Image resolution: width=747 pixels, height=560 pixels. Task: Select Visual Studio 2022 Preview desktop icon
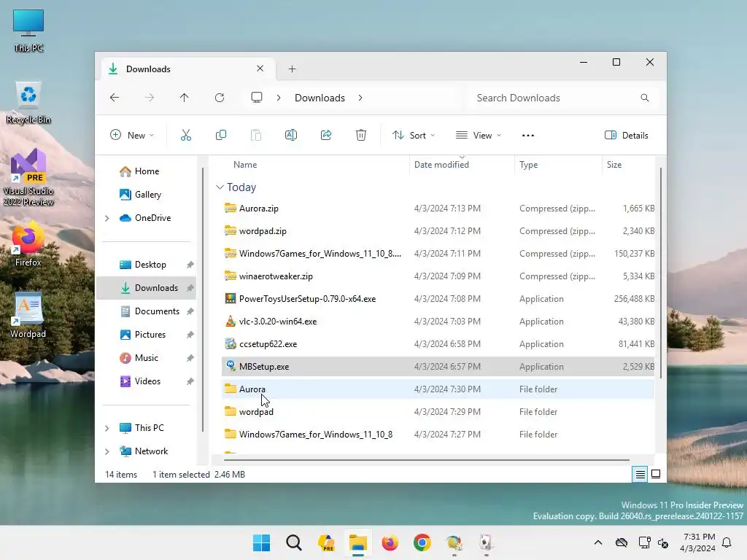point(28,177)
